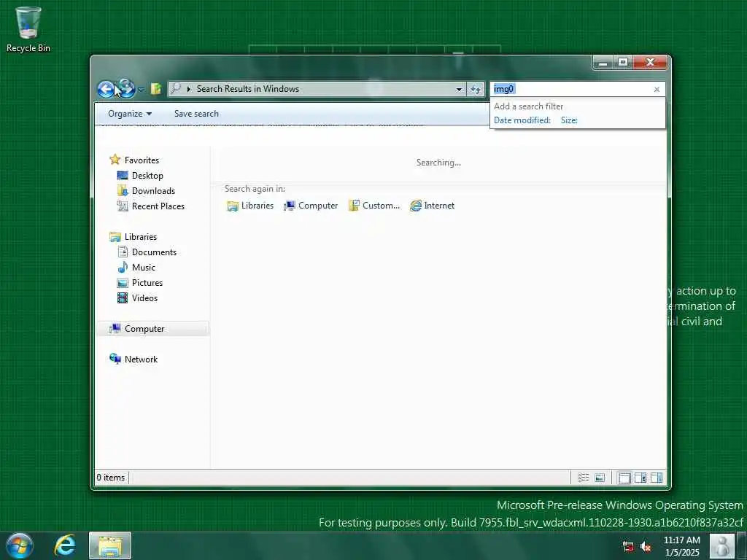The image size is (747, 560).
Task: Open the clock showing 11:17 AM
Action: pyautogui.click(x=682, y=546)
